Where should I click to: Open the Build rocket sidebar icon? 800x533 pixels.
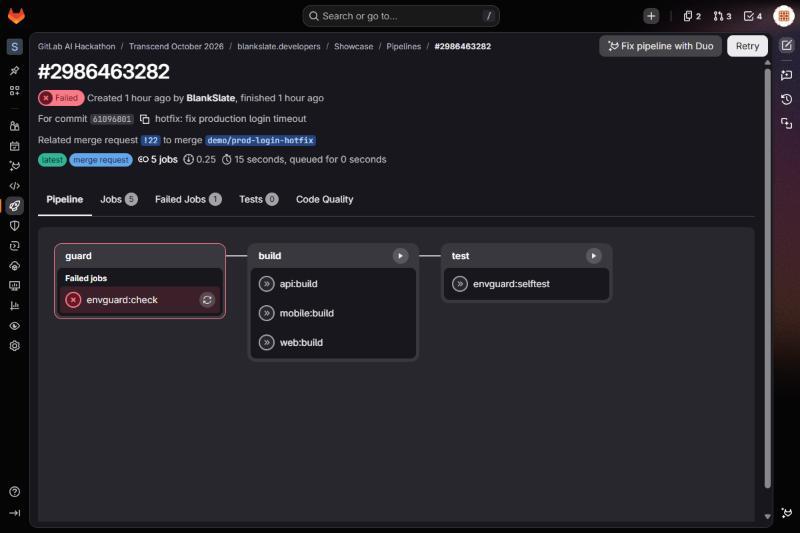click(x=14, y=206)
